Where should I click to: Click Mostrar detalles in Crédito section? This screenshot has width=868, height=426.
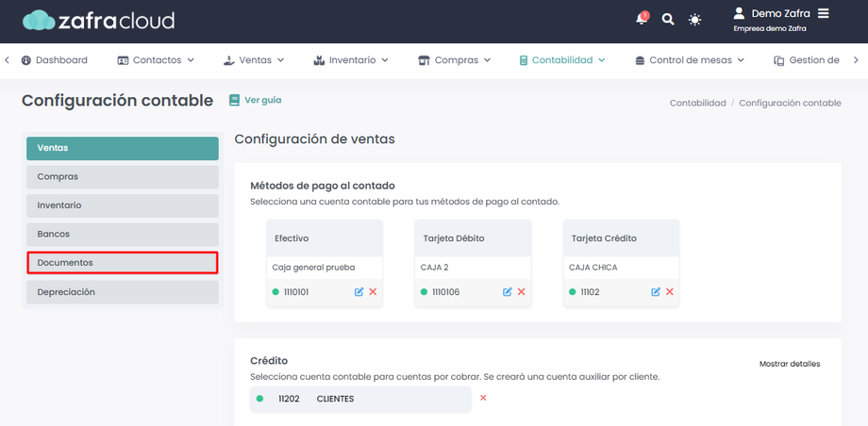pyautogui.click(x=790, y=364)
